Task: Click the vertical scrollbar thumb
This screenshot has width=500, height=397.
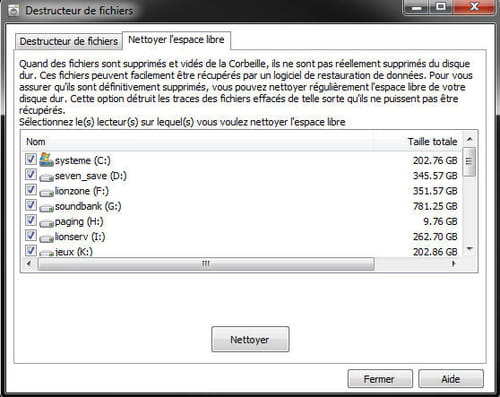Action: point(470,162)
